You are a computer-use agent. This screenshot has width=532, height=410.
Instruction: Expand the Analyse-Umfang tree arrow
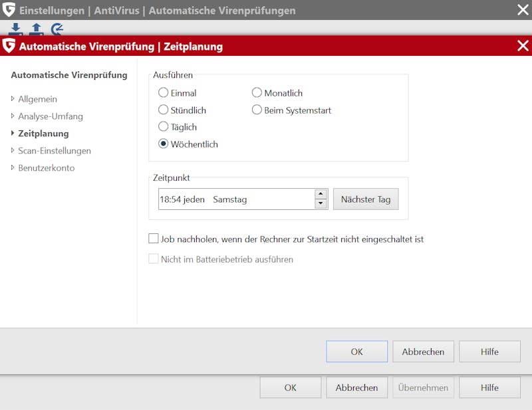pos(13,116)
